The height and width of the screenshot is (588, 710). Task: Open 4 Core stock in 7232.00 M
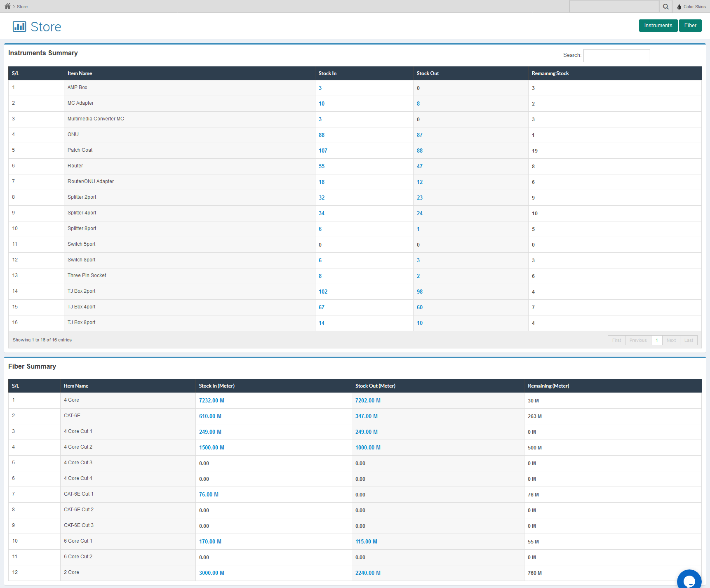coord(212,400)
